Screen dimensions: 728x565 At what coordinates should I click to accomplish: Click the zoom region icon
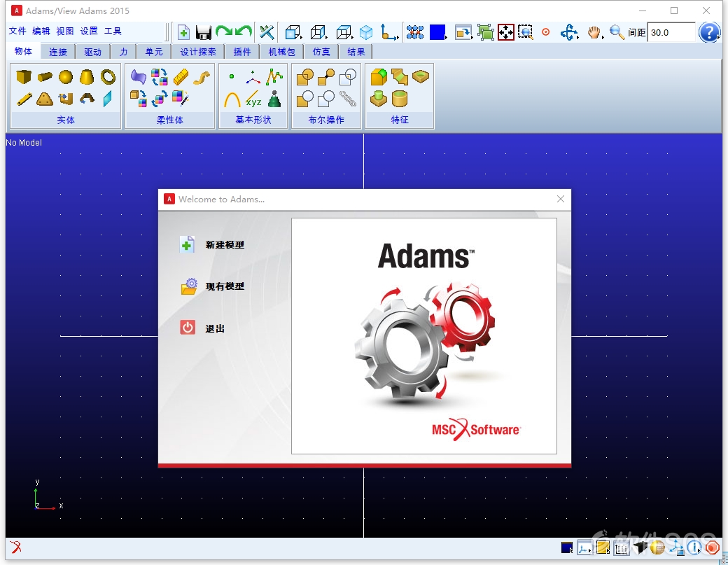click(x=525, y=32)
